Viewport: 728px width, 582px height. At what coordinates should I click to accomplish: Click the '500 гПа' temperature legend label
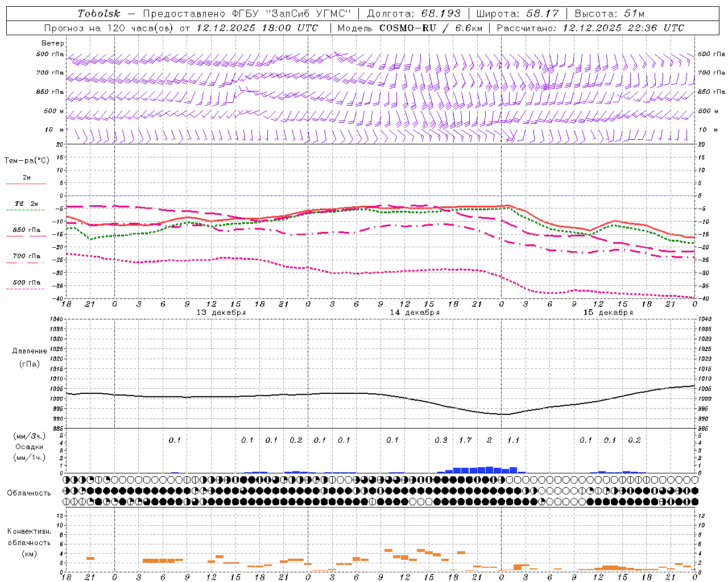[x=27, y=282]
